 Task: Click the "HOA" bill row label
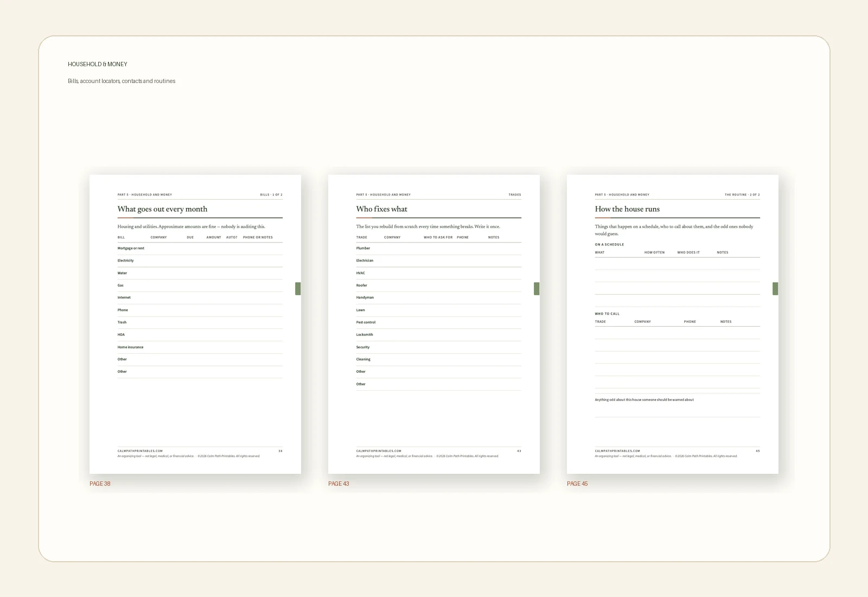pyautogui.click(x=121, y=334)
